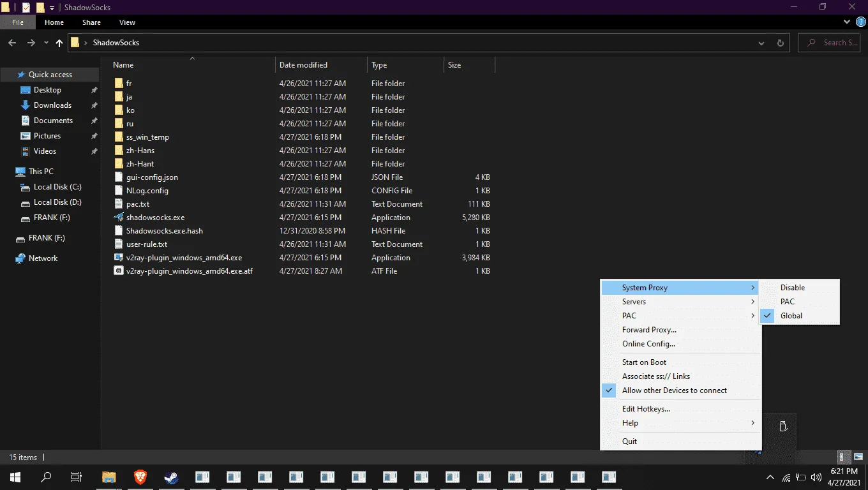Image resolution: width=868 pixels, height=490 pixels.
Task: Expand the Help submenu
Action: click(x=681, y=423)
